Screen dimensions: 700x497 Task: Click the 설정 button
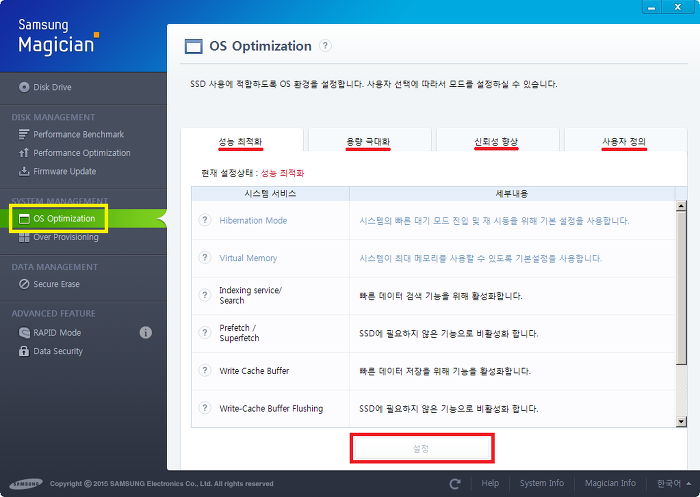pyautogui.click(x=422, y=448)
